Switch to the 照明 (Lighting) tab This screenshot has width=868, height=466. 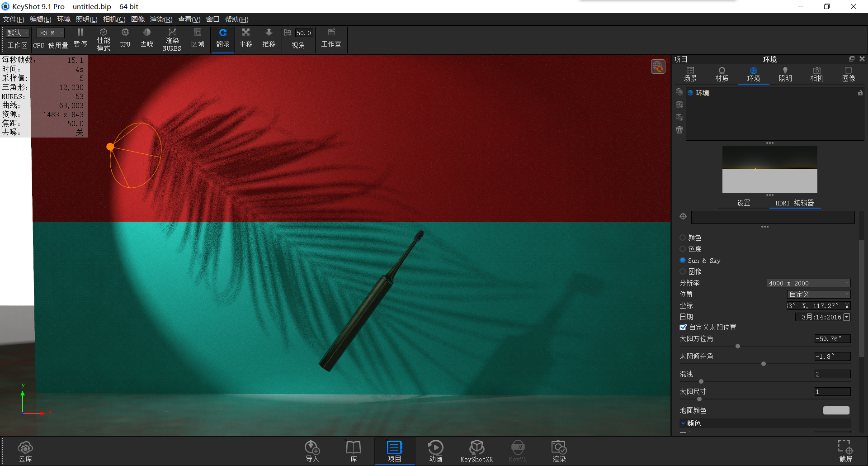tap(785, 74)
